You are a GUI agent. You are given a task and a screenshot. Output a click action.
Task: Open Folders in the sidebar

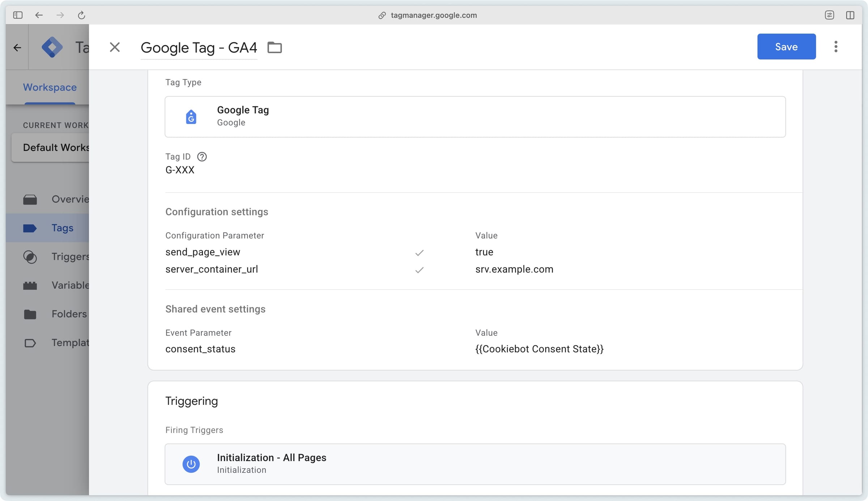(x=47, y=314)
